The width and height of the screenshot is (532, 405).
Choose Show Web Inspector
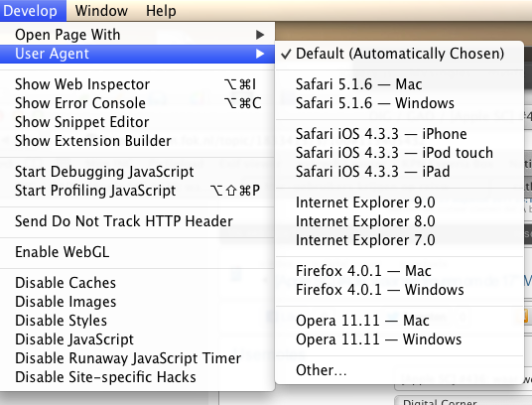pos(137,84)
